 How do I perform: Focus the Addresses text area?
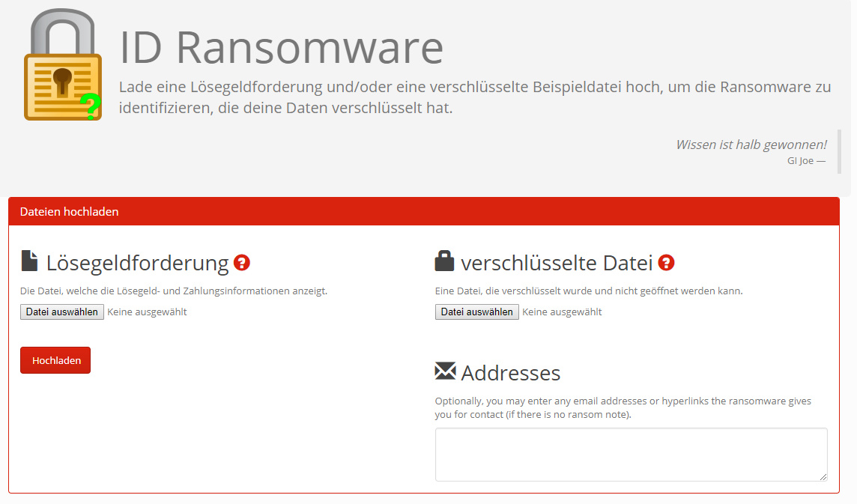[631, 454]
